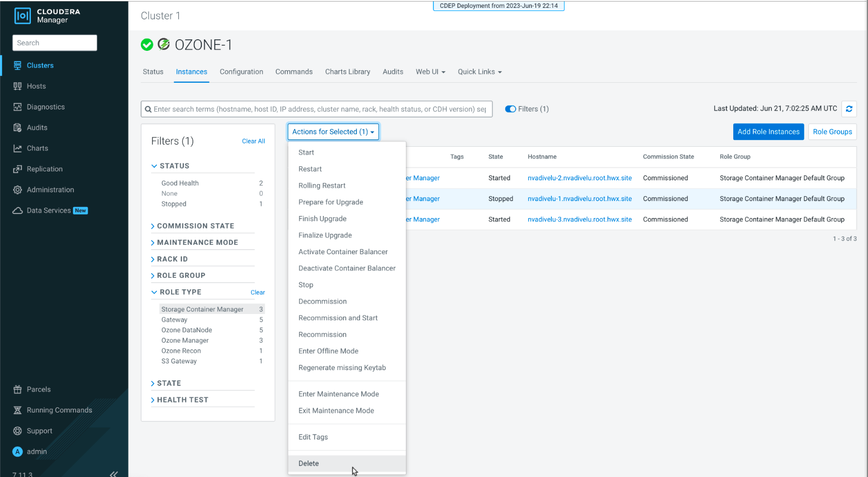Open Hosts via its sidebar icon

pyautogui.click(x=17, y=86)
